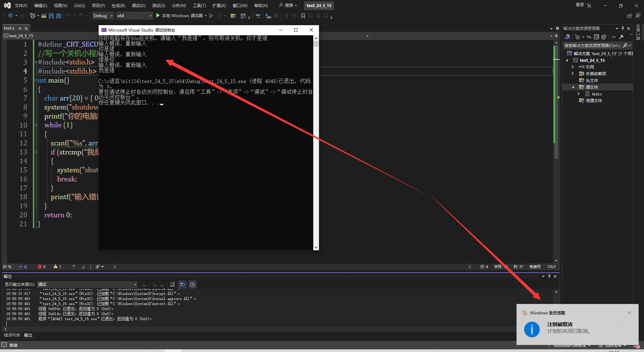Click the CRLF line ending indicator
Viewport: 644px width, 352px height.
click(552, 267)
